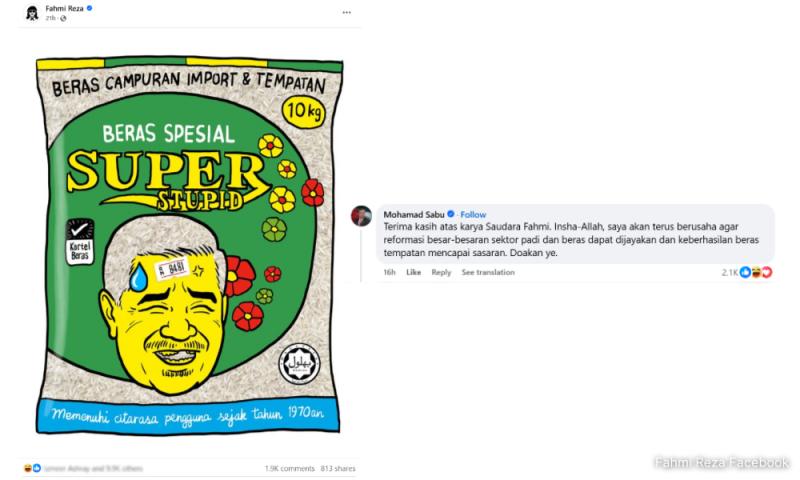Open the 813 shares list

point(338,468)
